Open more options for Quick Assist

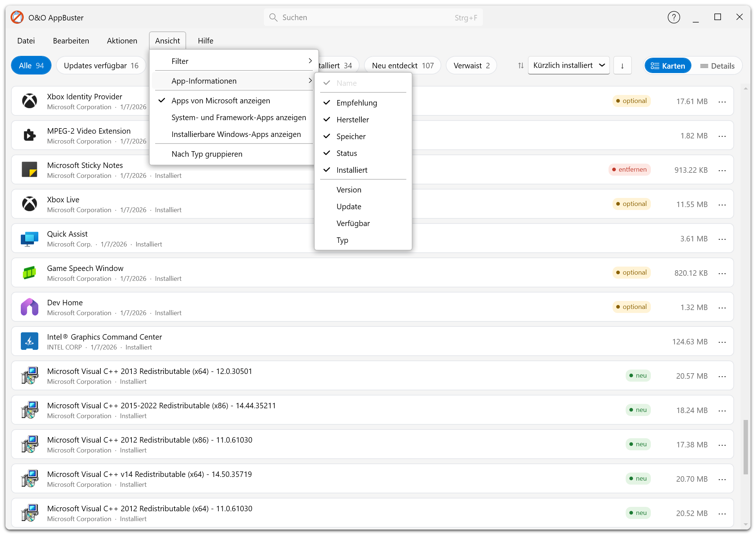(722, 239)
